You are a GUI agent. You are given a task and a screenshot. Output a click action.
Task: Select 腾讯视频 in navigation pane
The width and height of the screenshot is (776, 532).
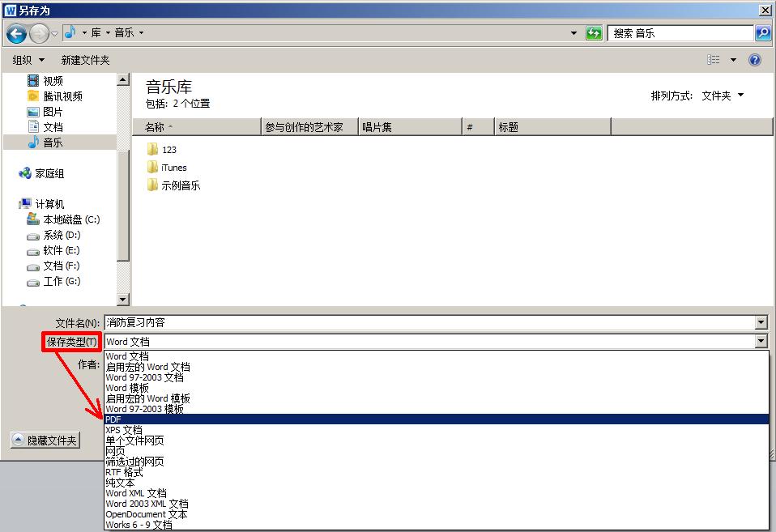click(x=62, y=96)
